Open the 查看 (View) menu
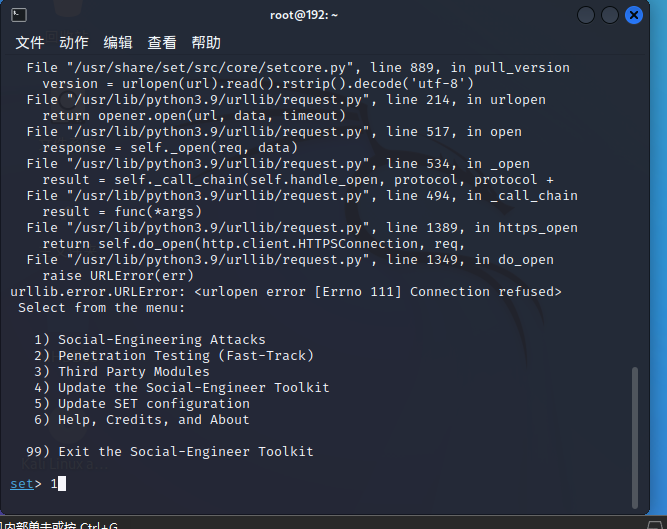This screenshot has height=529, width=667. point(162,42)
